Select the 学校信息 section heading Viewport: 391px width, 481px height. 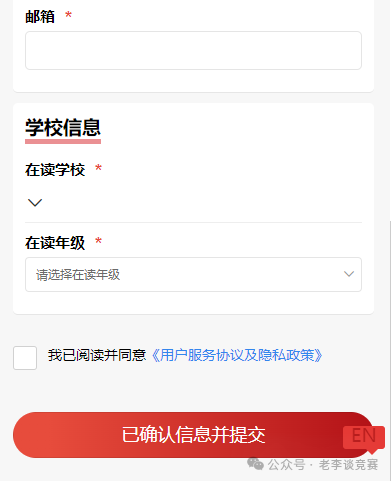[x=63, y=128]
